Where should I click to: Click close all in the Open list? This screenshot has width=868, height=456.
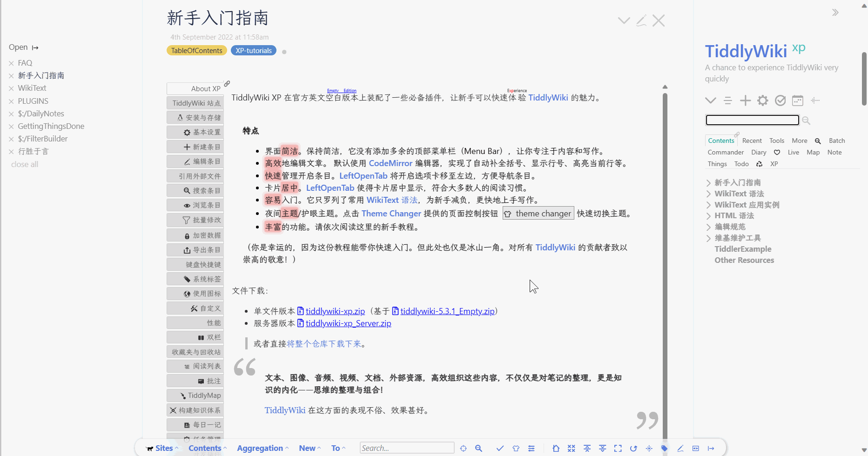pos(25,164)
